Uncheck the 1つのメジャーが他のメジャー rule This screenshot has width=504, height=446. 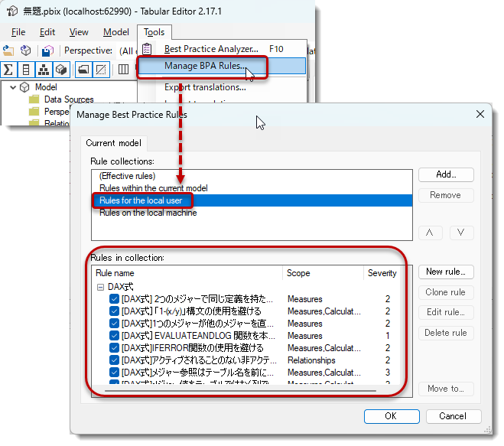coord(114,323)
